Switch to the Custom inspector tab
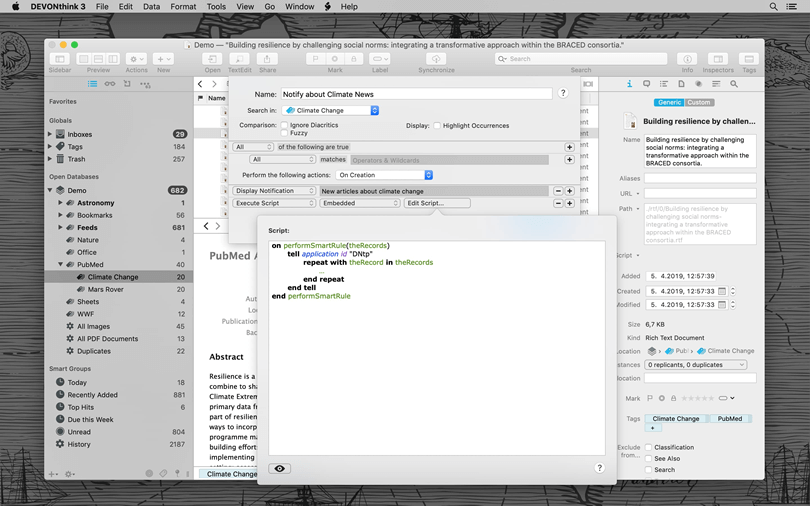The width and height of the screenshot is (810, 506). point(699,102)
